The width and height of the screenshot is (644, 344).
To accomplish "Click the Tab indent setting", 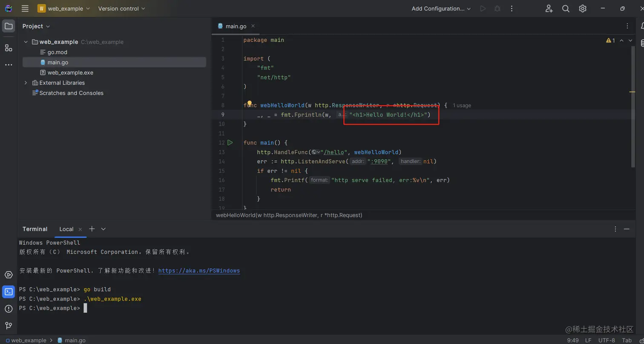I will 627,340.
